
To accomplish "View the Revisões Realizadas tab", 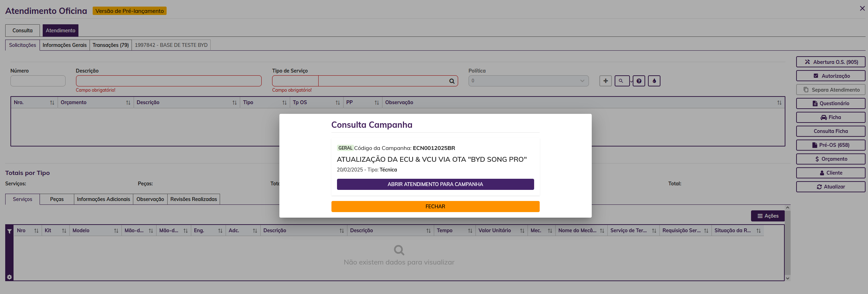I will click(194, 199).
